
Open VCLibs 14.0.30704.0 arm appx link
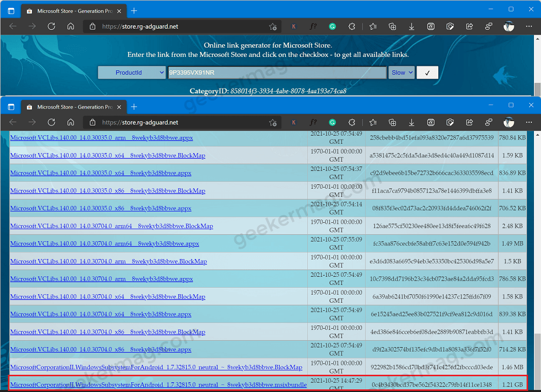click(102, 279)
